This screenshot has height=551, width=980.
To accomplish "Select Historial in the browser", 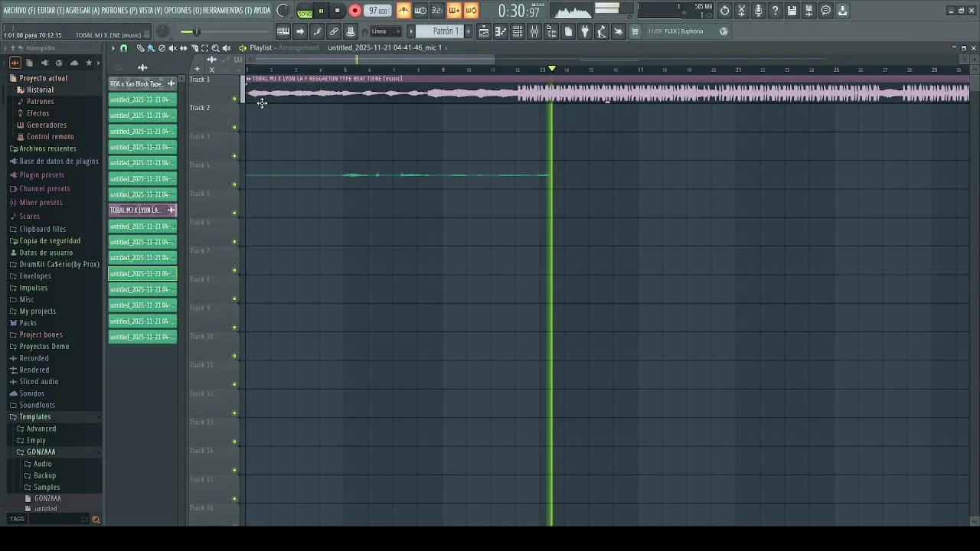I will click(39, 90).
